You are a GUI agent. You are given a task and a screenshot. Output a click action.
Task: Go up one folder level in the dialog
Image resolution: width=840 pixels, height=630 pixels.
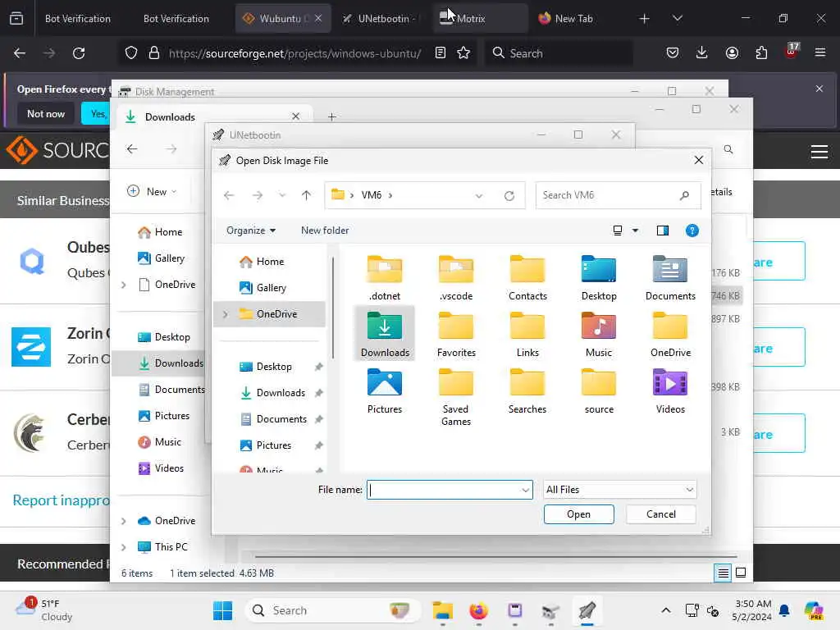306,195
